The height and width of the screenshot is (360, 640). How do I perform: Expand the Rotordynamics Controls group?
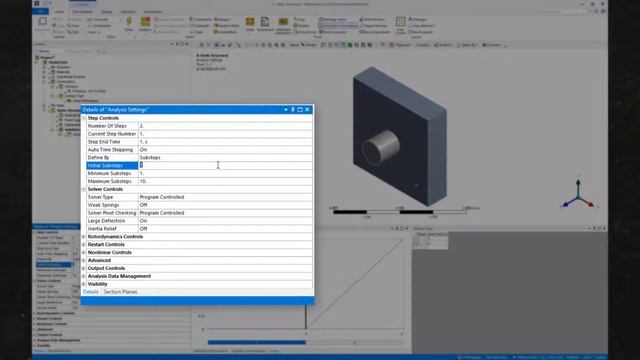[x=84, y=237]
